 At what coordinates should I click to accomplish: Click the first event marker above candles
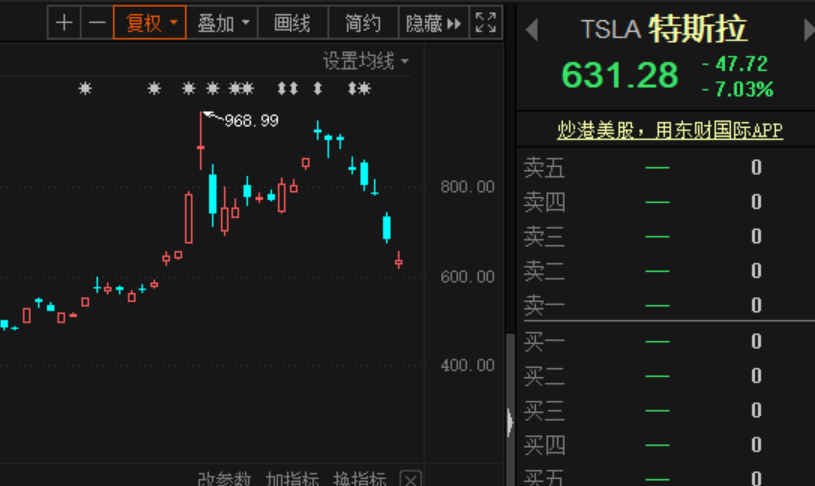pyautogui.click(x=85, y=89)
